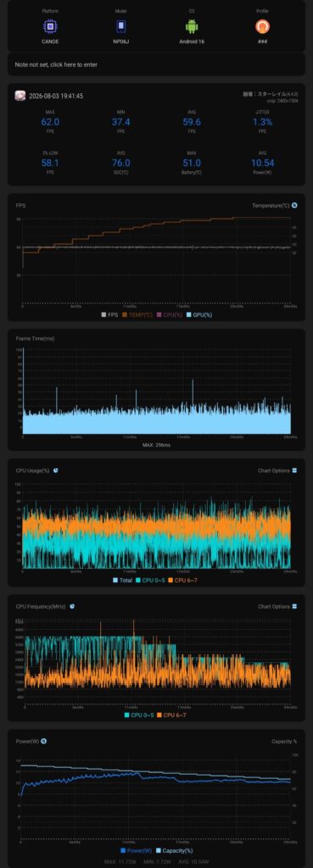Click the list icon beside CPU Usage Chart Options

tap(294, 470)
